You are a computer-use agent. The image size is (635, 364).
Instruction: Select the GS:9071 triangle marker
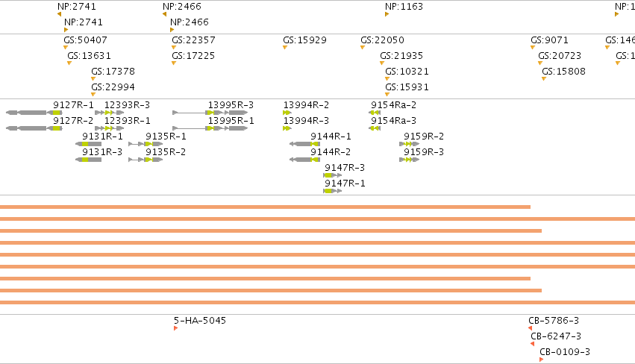click(533, 48)
